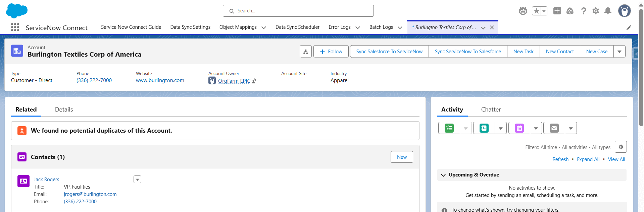This screenshot has height=212, width=644.
Task: Switch to the Details tab
Action: tap(64, 110)
